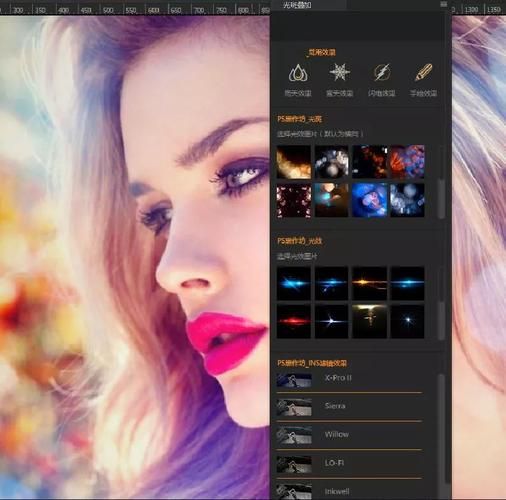Open the panel flyout menu icon
The image size is (506, 500).
click(x=443, y=4)
